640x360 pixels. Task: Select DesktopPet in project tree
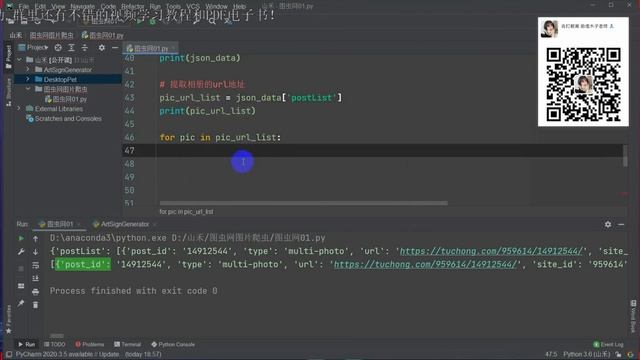(x=60, y=79)
